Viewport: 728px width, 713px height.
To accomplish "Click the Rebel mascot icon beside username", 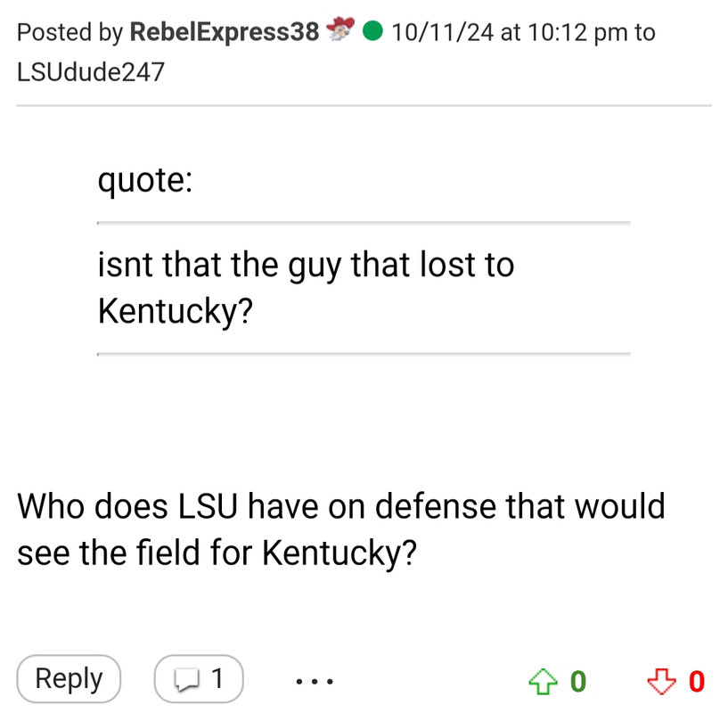I will 340,29.
